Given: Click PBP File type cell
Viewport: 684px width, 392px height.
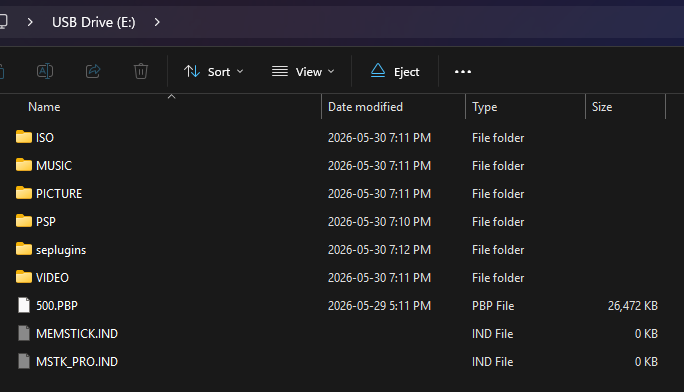Looking at the screenshot, I should click(493, 306).
